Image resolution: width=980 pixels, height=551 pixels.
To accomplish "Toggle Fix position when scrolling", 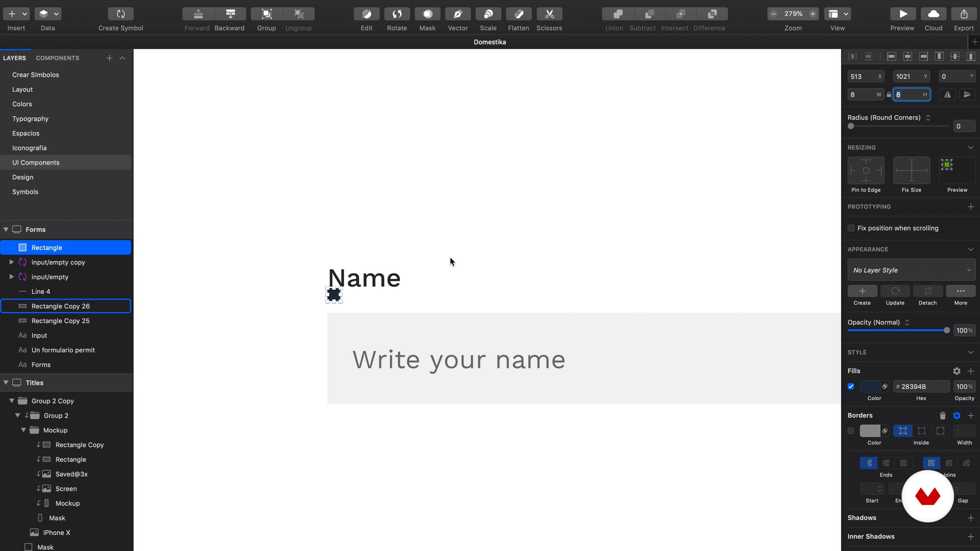I will (851, 228).
